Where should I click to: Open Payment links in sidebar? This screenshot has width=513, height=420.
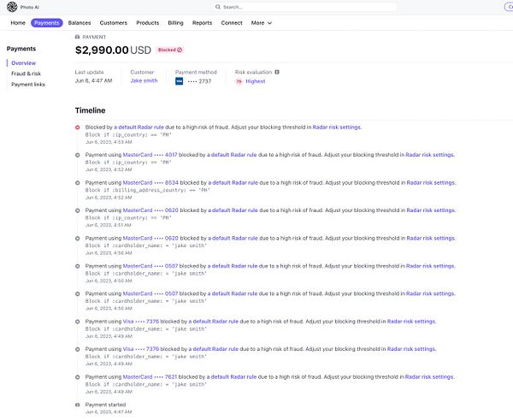[x=28, y=85]
